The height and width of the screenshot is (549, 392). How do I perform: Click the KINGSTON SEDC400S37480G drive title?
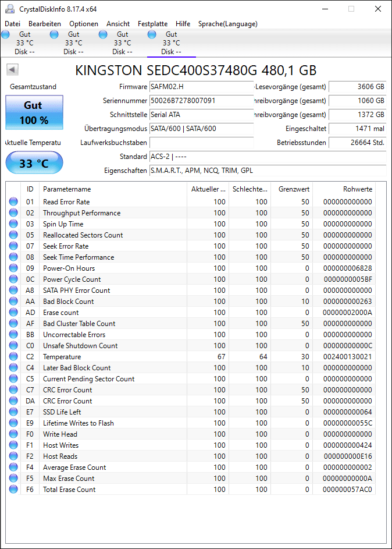tap(196, 70)
